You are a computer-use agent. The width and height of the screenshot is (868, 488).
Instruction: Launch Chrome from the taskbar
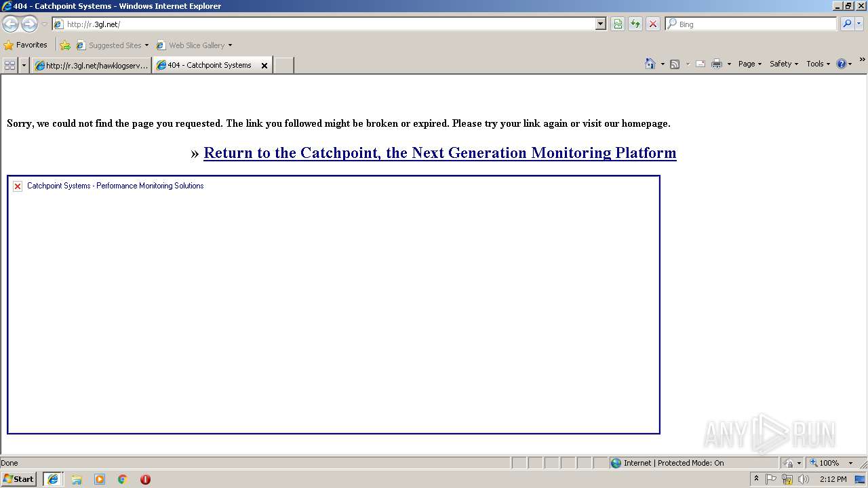click(x=123, y=479)
